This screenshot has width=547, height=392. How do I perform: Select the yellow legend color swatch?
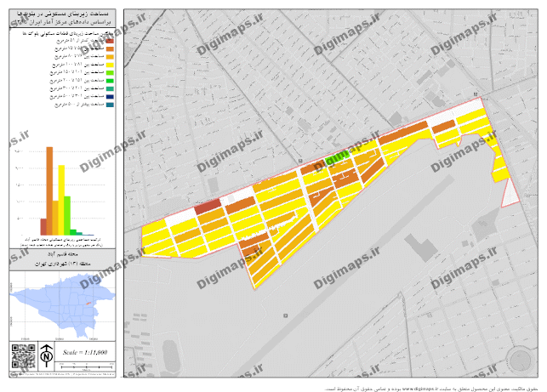[110, 65]
